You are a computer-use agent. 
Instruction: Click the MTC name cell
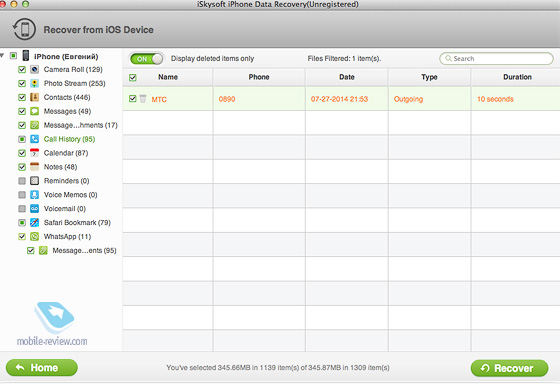(159, 99)
